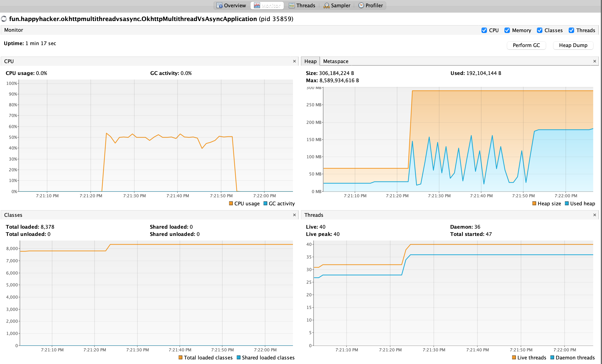Click the GC activity legend swatch

coord(265,203)
